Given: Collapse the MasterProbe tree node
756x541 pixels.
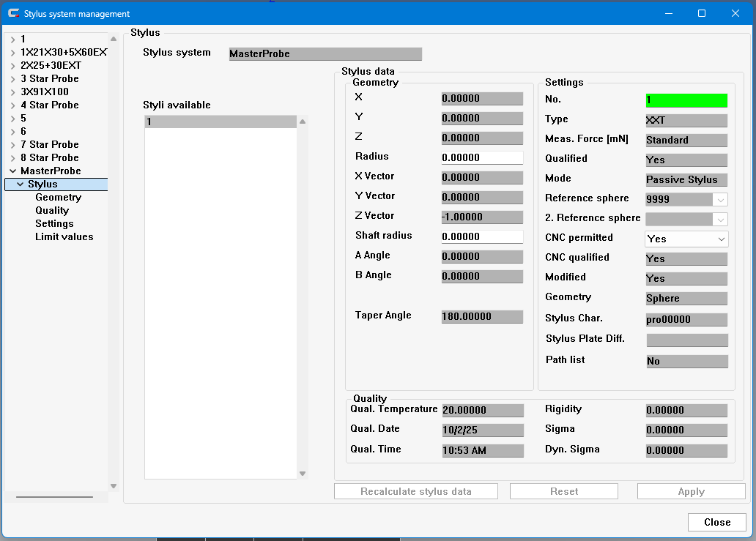Looking at the screenshot, I should pyautogui.click(x=12, y=171).
